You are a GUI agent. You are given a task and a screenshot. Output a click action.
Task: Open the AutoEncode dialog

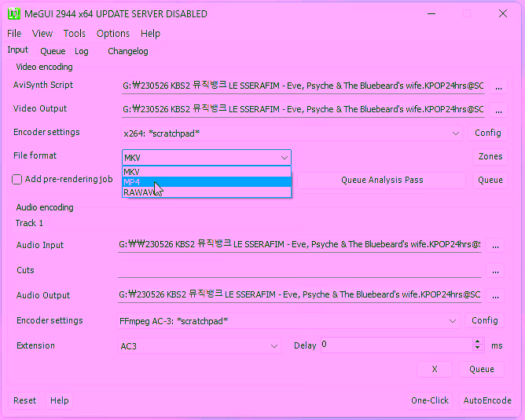coord(487,400)
